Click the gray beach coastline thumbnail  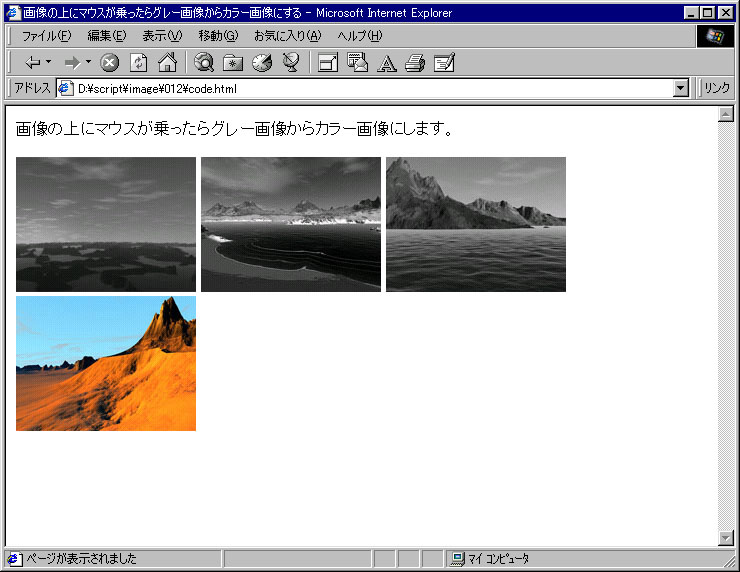[x=291, y=224]
